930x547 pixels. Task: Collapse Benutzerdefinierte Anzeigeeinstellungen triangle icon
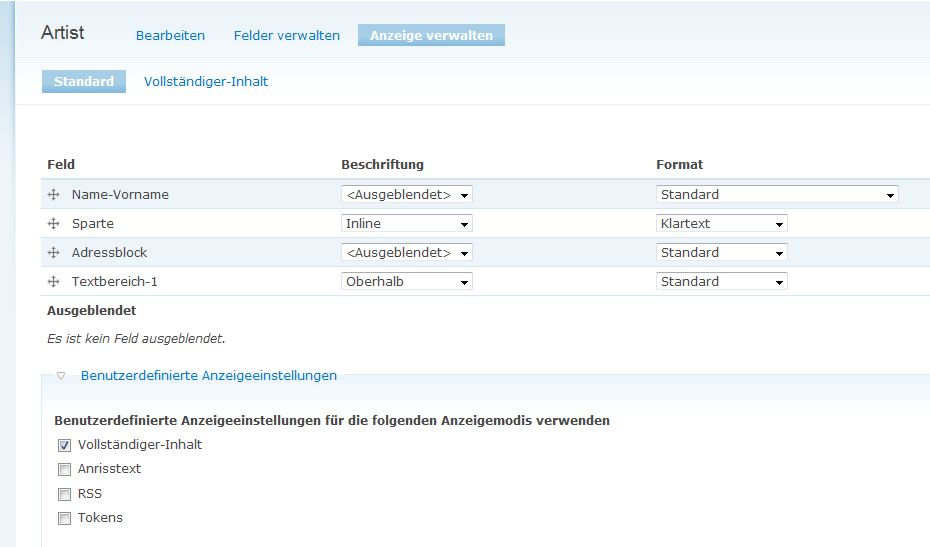point(61,376)
